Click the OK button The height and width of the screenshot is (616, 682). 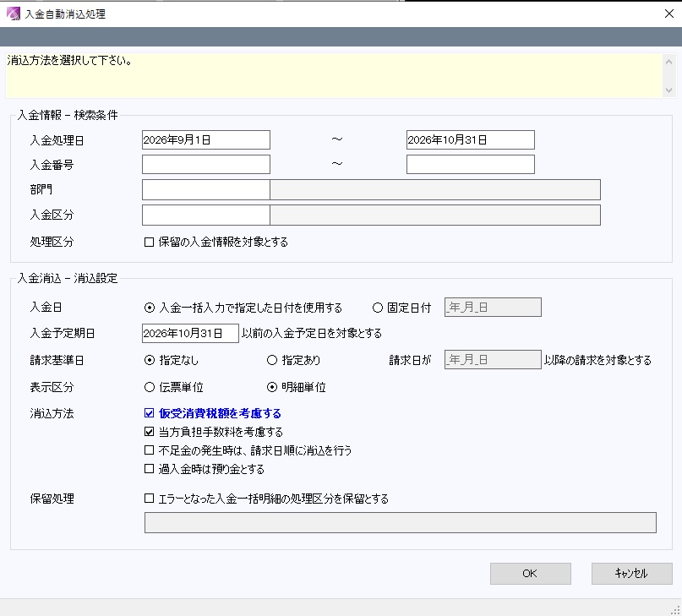[x=530, y=574]
